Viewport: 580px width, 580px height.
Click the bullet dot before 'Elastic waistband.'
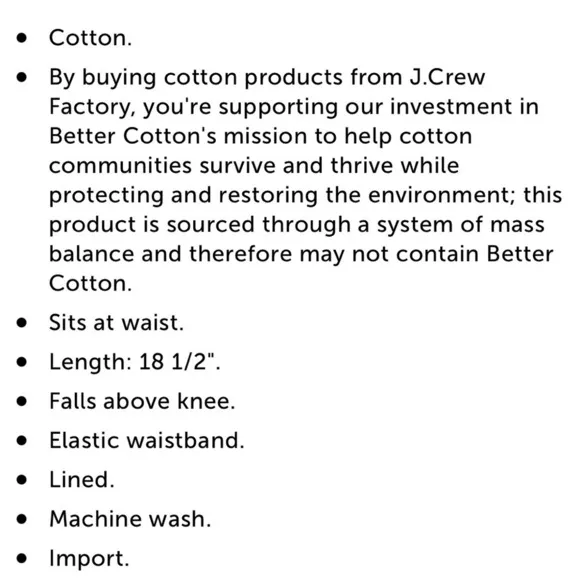tap(22, 440)
